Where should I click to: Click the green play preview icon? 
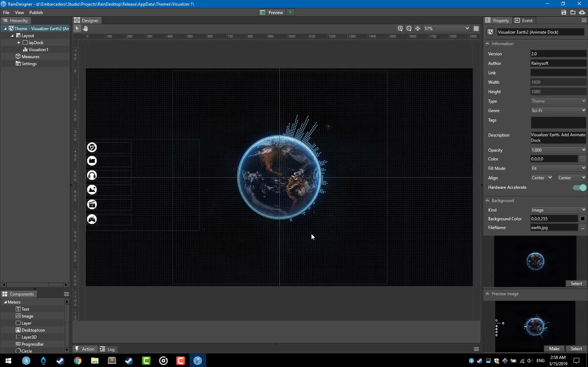click(290, 12)
